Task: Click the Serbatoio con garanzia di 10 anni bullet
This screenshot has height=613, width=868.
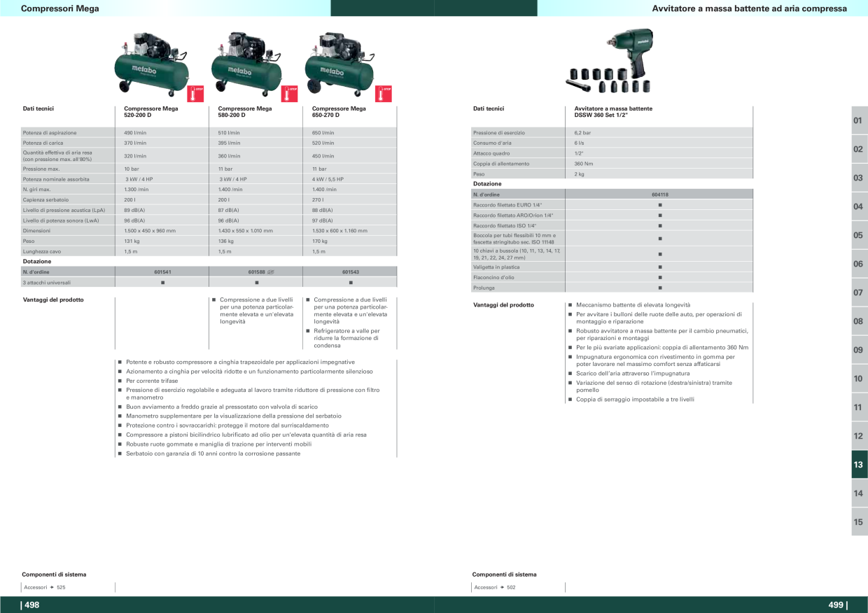Action: tap(213, 453)
